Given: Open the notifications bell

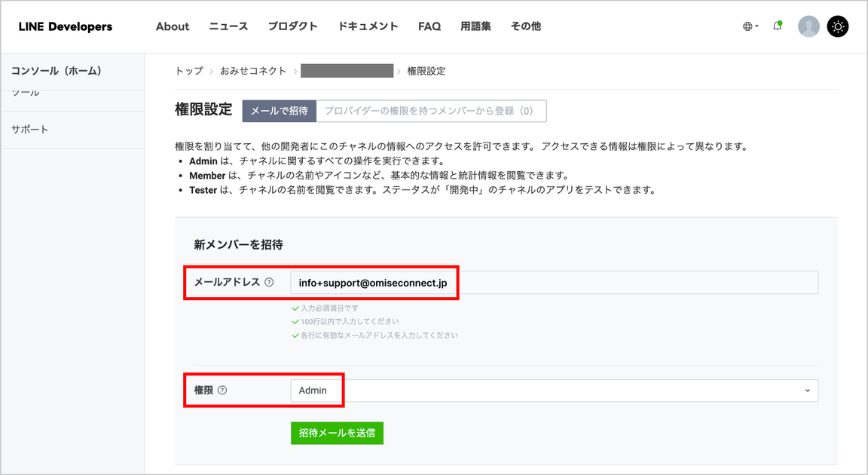Looking at the screenshot, I should pyautogui.click(x=778, y=26).
